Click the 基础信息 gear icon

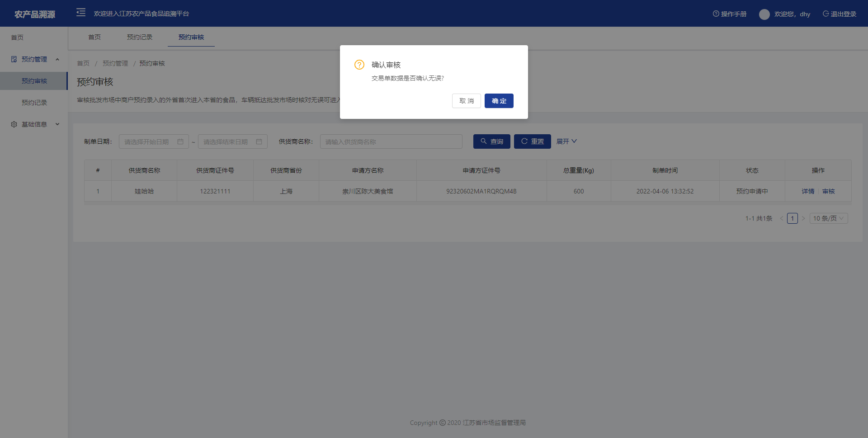pyautogui.click(x=14, y=124)
